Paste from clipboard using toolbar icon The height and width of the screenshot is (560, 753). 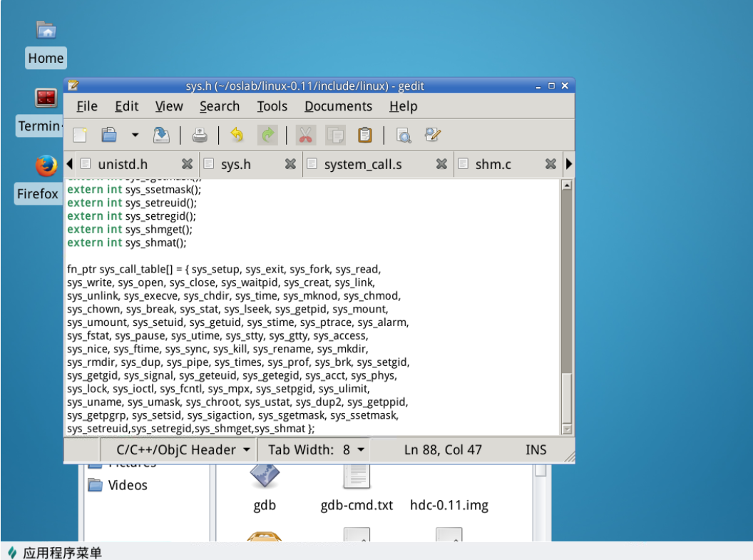tap(365, 135)
